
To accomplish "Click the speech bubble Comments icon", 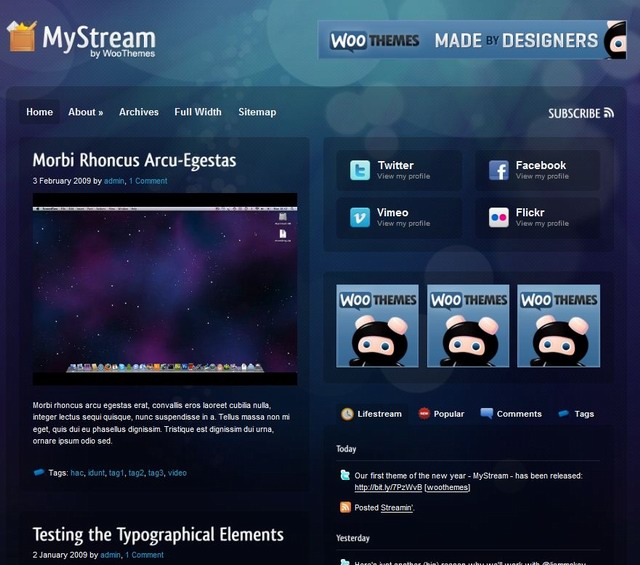I will (487, 413).
